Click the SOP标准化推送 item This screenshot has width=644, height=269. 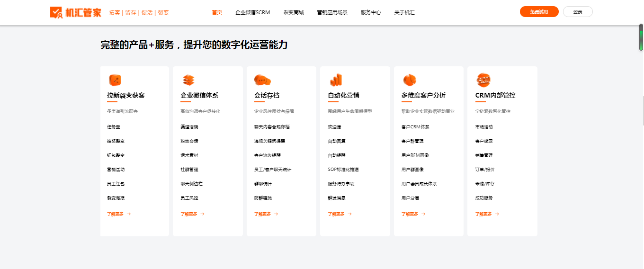[x=343, y=170]
